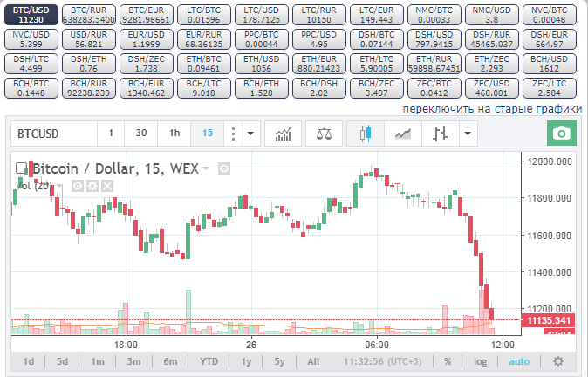Open the Indicators chart icon
Viewport: 588px width, 377px height.
click(284, 134)
